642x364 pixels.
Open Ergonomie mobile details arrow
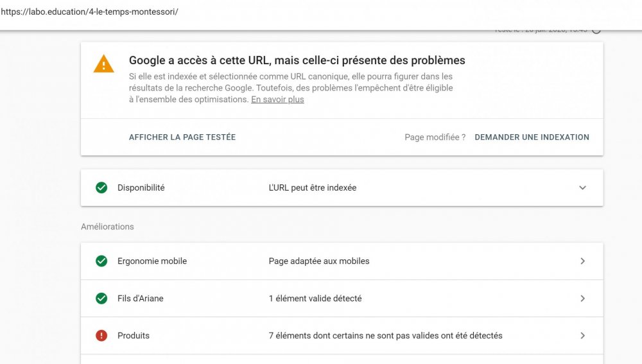582,261
